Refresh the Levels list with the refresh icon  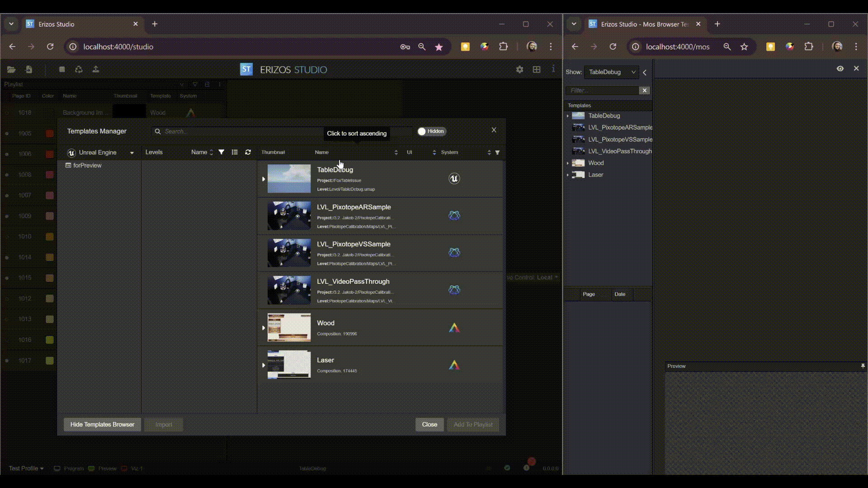pos(248,152)
